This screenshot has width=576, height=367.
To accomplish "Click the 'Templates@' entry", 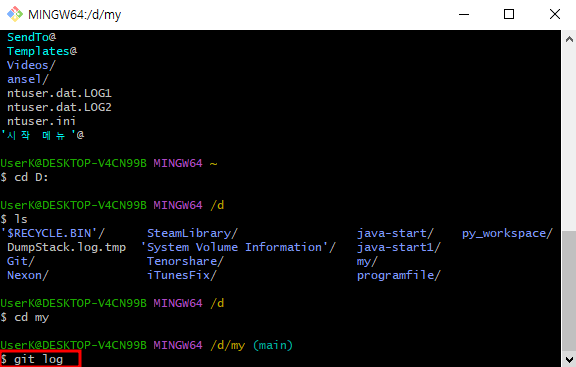I will [x=42, y=51].
